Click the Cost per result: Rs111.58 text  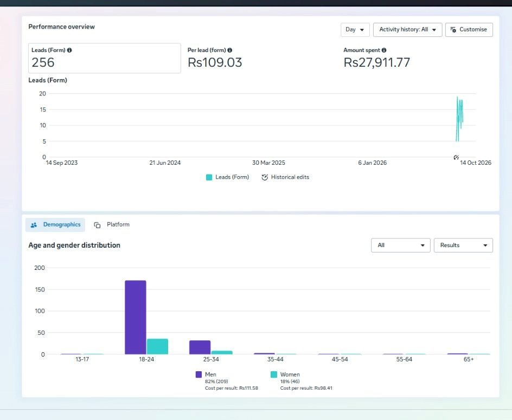coord(232,389)
